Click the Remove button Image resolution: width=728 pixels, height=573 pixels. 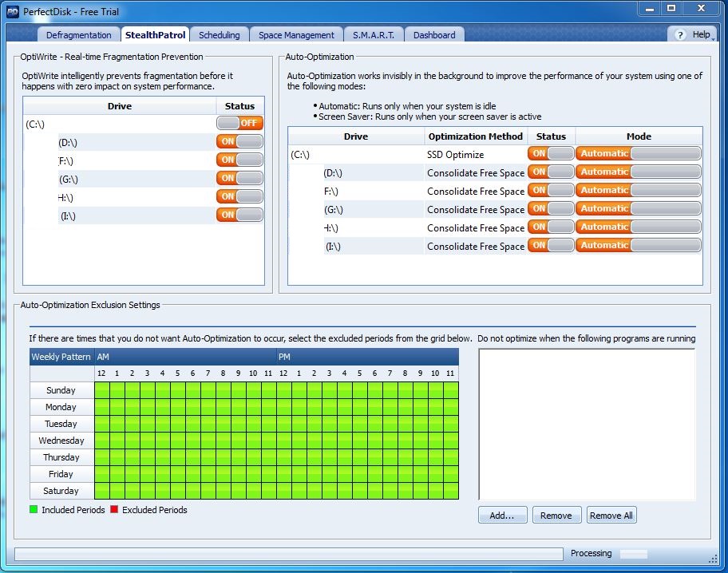(556, 515)
